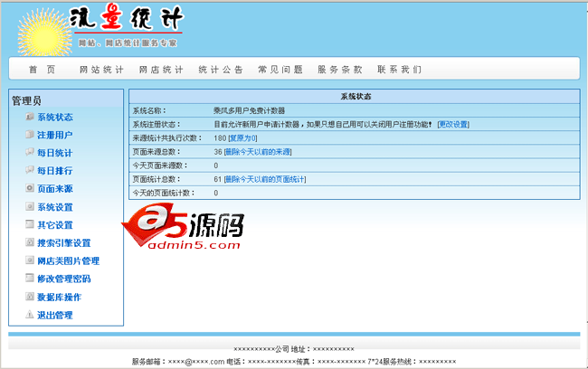Image resolution: width=588 pixels, height=369 pixels.
Task: Open 联系我们 in the nav bar
Action: pos(399,70)
